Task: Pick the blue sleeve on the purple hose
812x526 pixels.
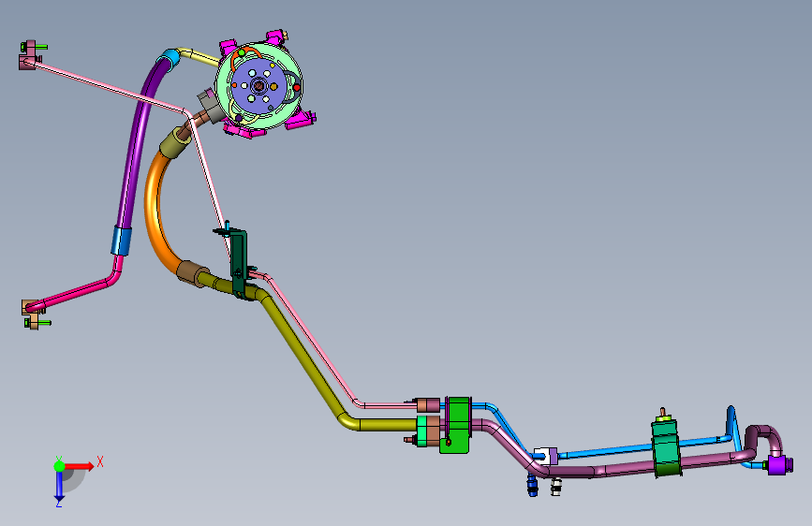Action: pos(121,241)
